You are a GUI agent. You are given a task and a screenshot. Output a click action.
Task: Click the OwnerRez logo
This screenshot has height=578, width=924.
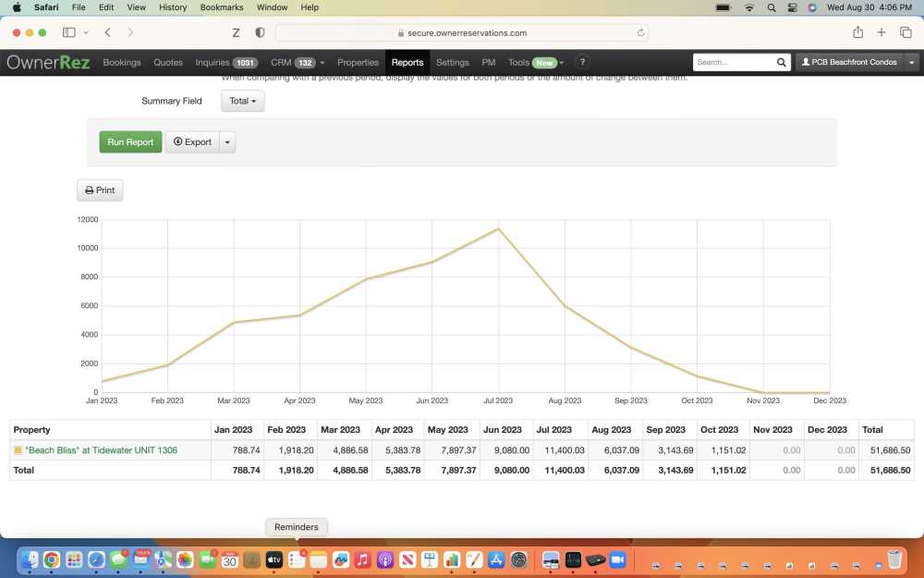point(47,63)
